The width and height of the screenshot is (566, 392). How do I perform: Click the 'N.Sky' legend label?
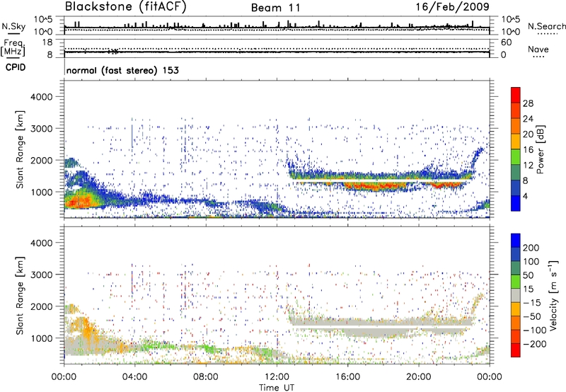click(x=13, y=26)
